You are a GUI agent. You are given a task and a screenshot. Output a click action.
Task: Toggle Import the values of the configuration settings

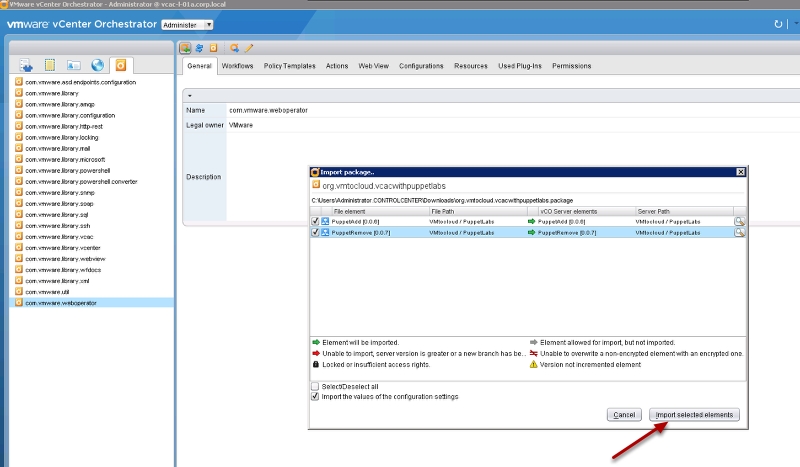click(x=315, y=397)
